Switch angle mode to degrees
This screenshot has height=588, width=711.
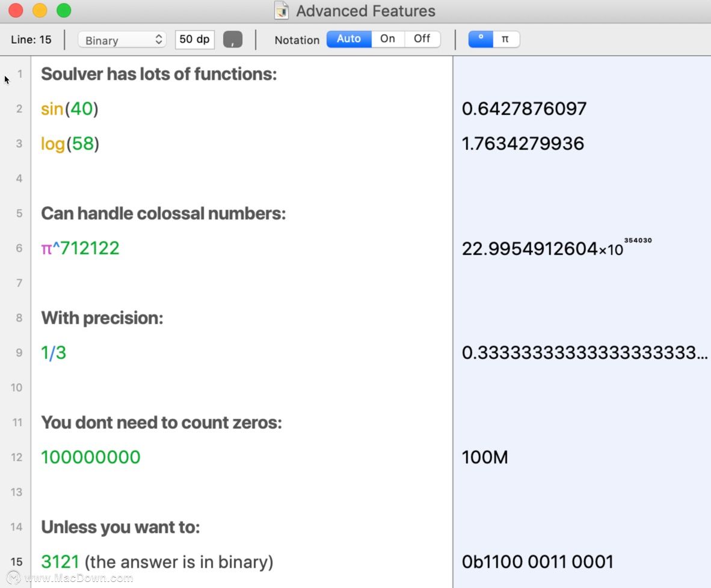tap(481, 39)
